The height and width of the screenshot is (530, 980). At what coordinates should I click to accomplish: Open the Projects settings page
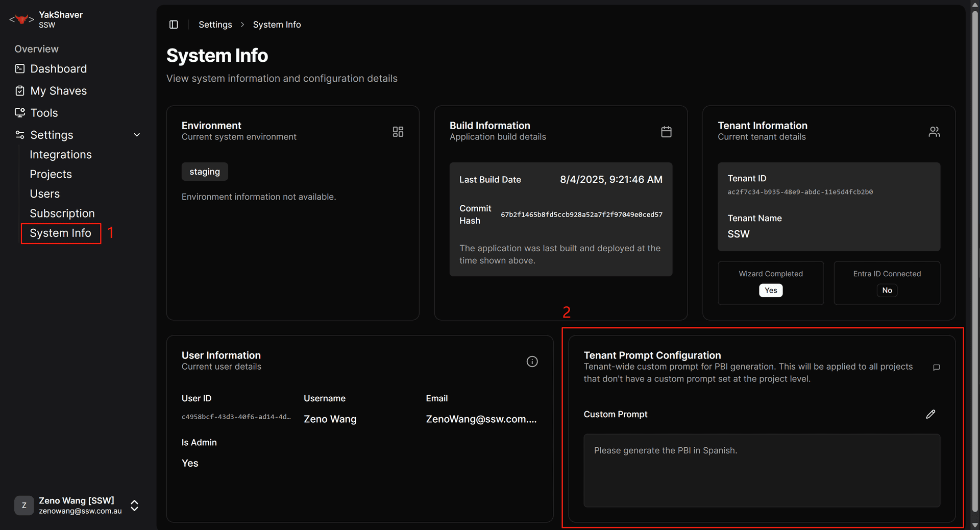click(51, 174)
